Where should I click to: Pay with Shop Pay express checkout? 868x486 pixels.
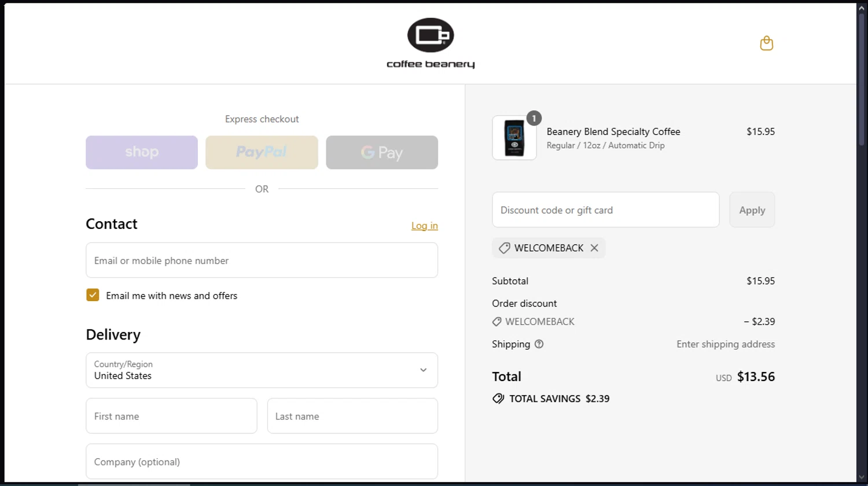pos(142,152)
